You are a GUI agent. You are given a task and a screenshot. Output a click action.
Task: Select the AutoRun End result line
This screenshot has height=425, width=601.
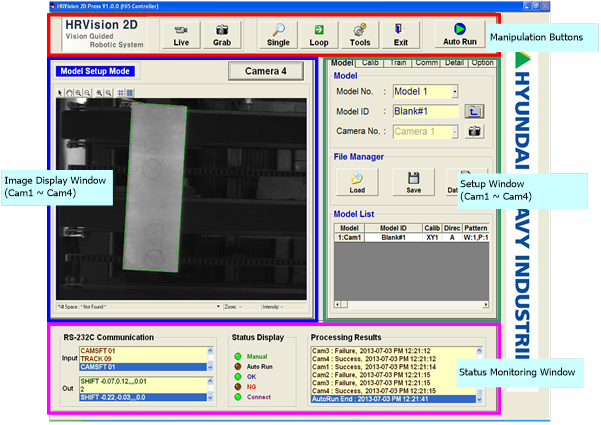coord(393,399)
